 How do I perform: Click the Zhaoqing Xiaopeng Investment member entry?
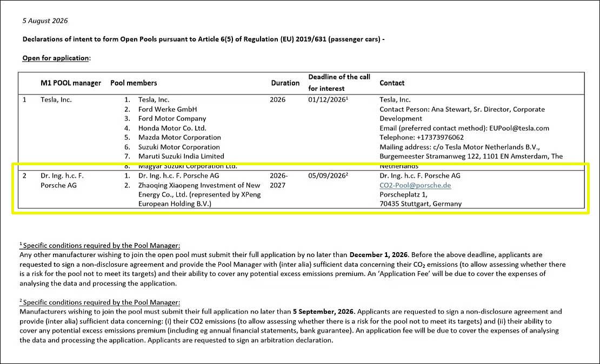coord(199,194)
